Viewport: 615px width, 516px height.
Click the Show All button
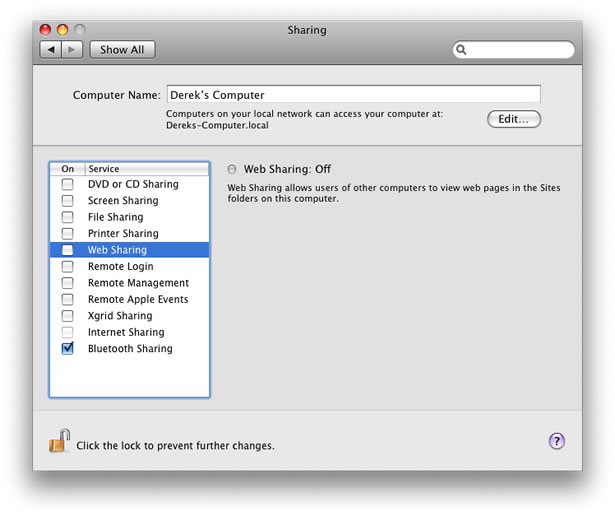pyautogui.click(x=122, y=50)
